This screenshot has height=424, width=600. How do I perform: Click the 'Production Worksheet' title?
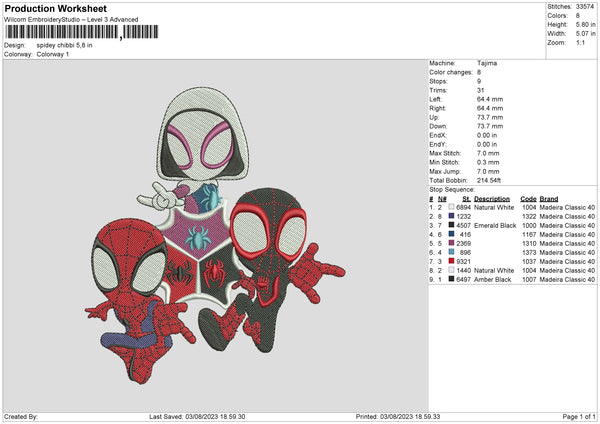55,8
